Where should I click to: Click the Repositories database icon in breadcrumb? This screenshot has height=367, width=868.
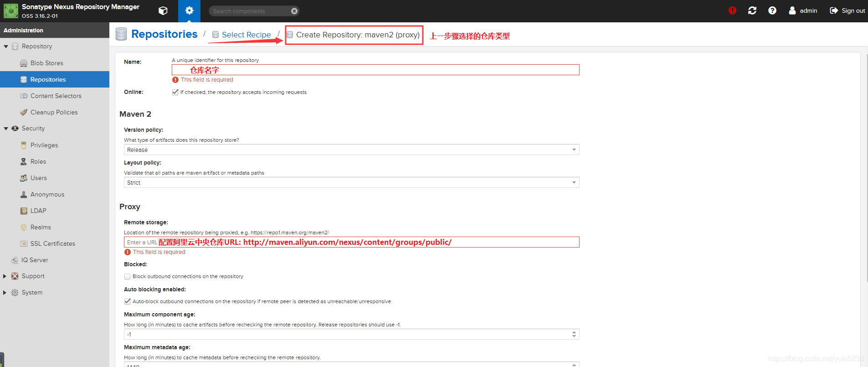pyautogui.click(x=121, y=34)
